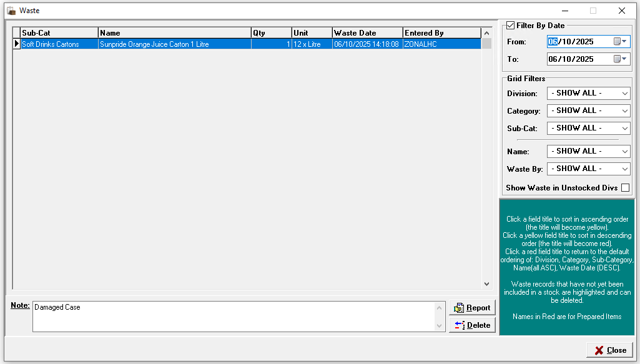
Task: Sort by the Entered By column header
Action: pyautogui.click(x=441, y=33)
